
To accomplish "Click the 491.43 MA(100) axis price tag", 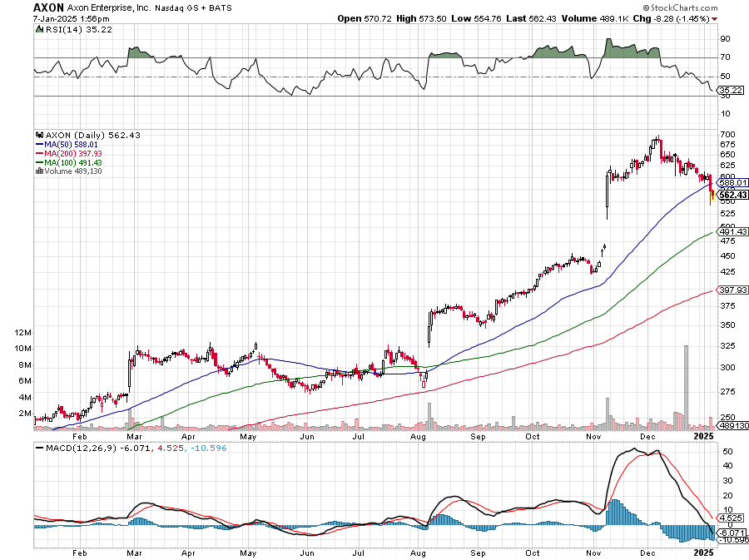I will [x=732, y=232].
